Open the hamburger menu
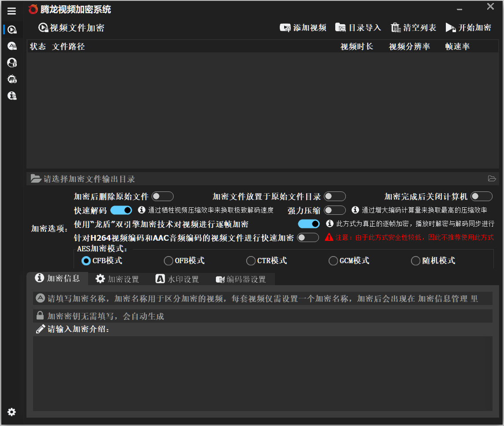The height and width of the screenshot is (426, 504). click(x=11, y=11)
